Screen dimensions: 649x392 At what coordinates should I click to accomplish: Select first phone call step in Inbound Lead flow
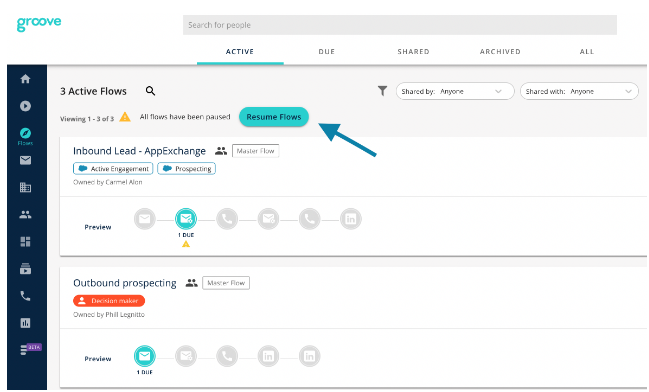(x=227, y=219)
